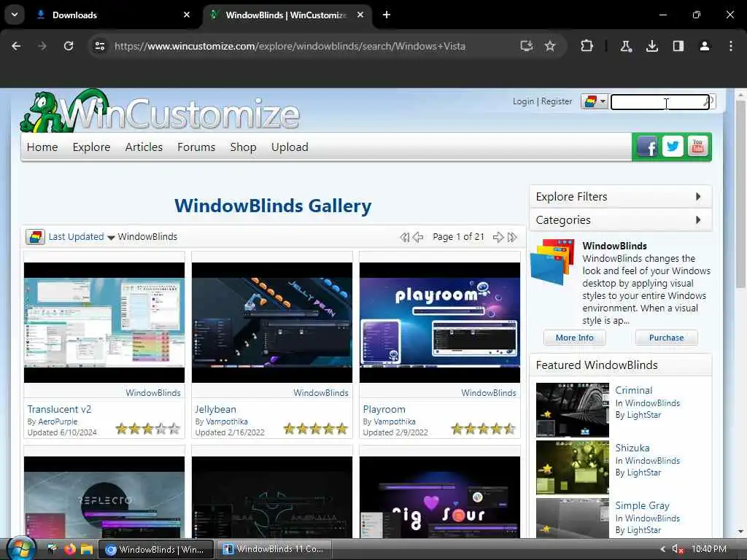Click the Register link

coord(557,101)
